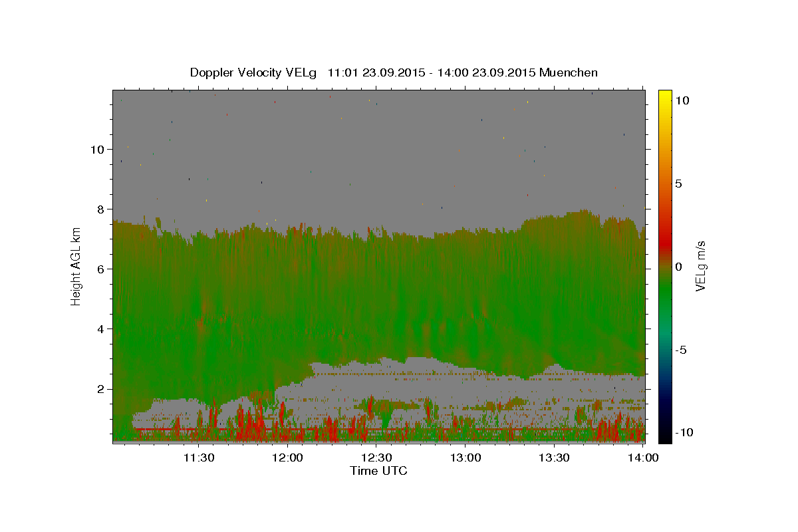This screenshot has width=798, height=532.
Task: Click the height axis value 6
Action: pyautogui.click(x=100, y=269)
